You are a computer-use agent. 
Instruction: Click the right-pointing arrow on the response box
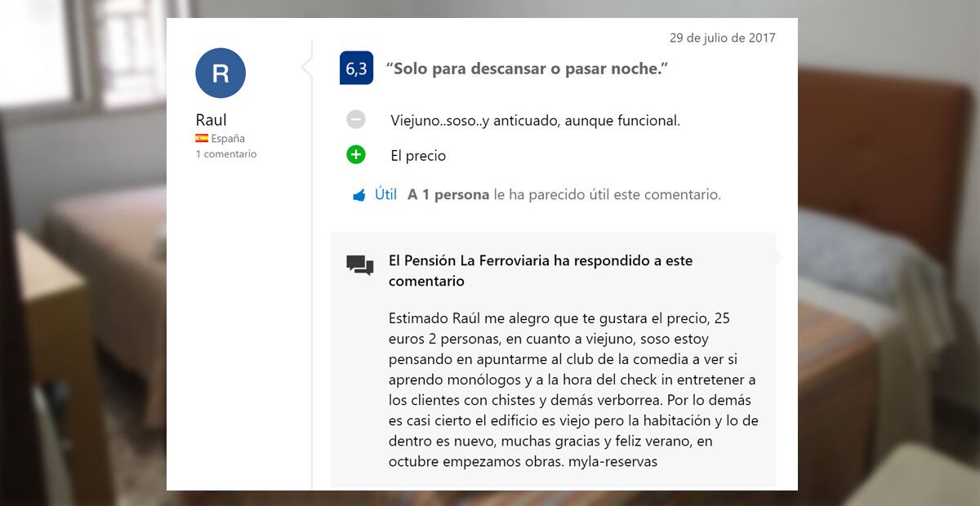click(x=778, y=258)
